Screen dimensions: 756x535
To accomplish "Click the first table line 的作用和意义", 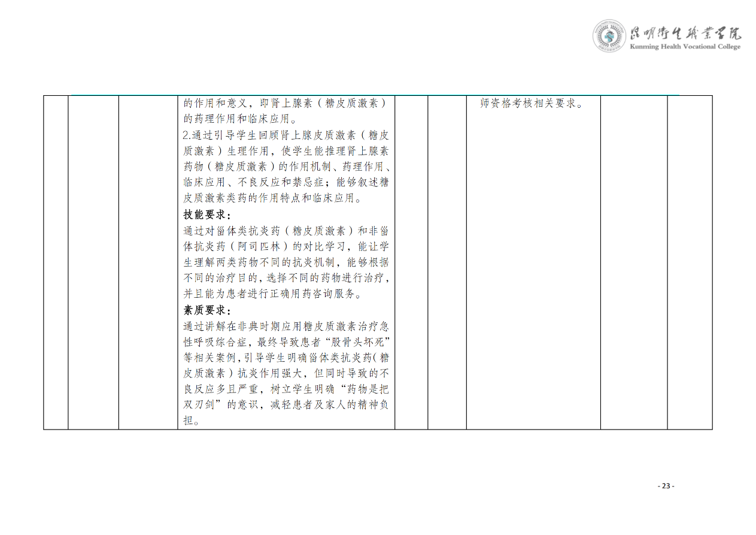I will 285,103.
